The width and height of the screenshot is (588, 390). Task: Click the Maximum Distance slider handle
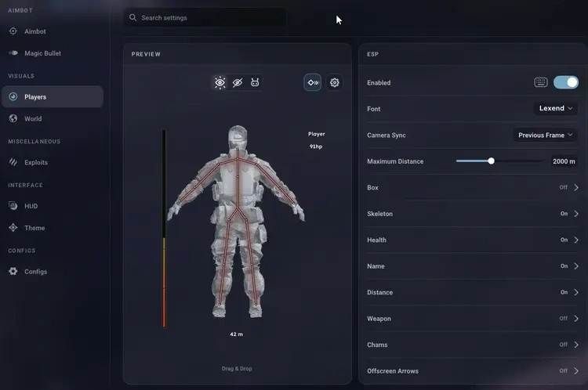coord(492,161)
